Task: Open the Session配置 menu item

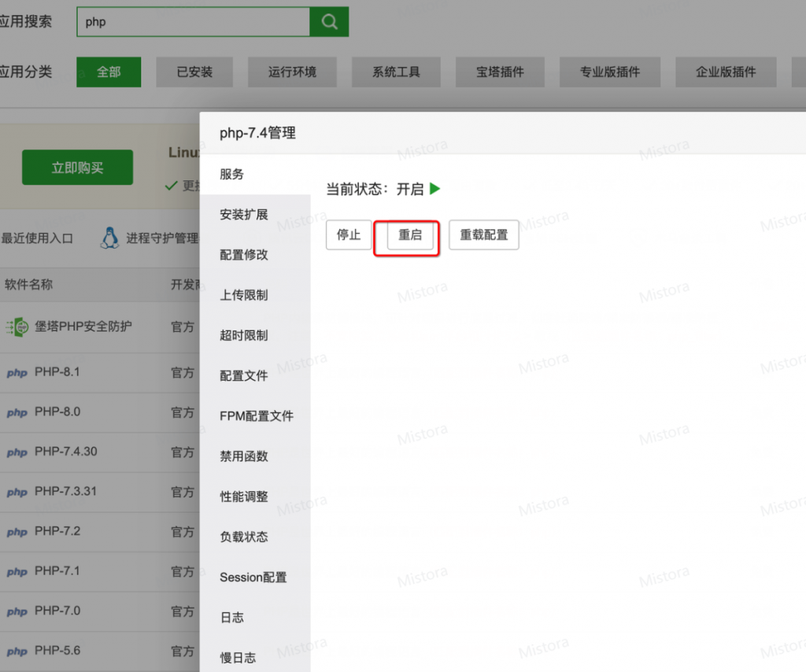Action: pos(255,577)
